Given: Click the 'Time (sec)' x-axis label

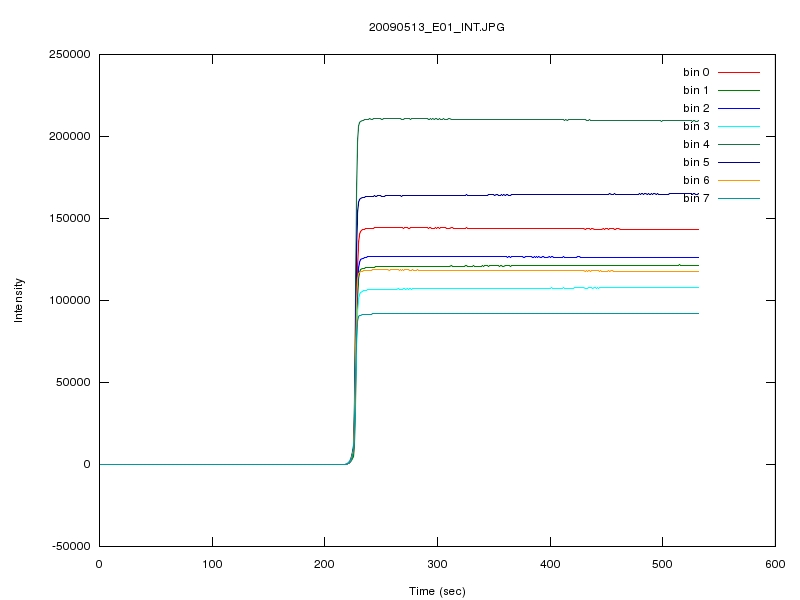Looking at the screenshot, I should pyautogui.click(x=437, y=591).
